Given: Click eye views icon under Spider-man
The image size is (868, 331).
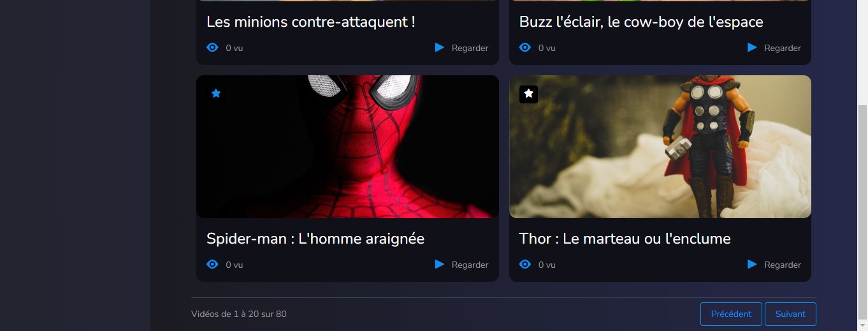Looking at the screenshot, I should [x=213, y=264].
